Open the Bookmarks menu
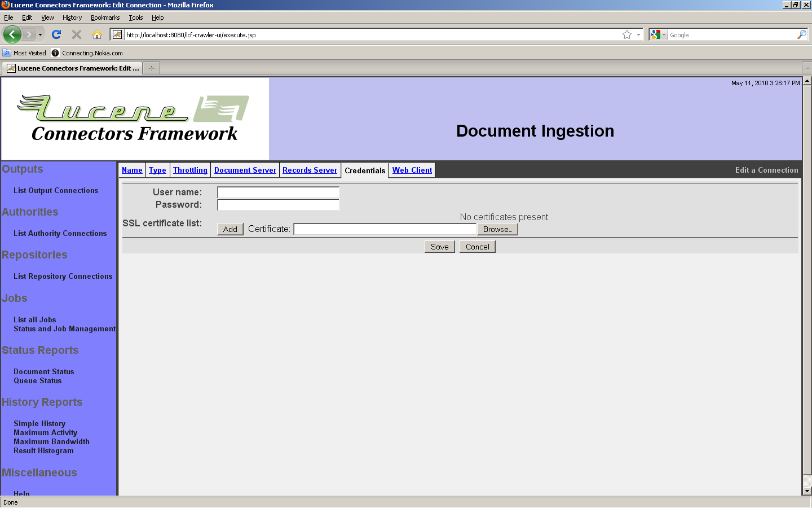The image size is (812, 508). (x=105, y=17)
